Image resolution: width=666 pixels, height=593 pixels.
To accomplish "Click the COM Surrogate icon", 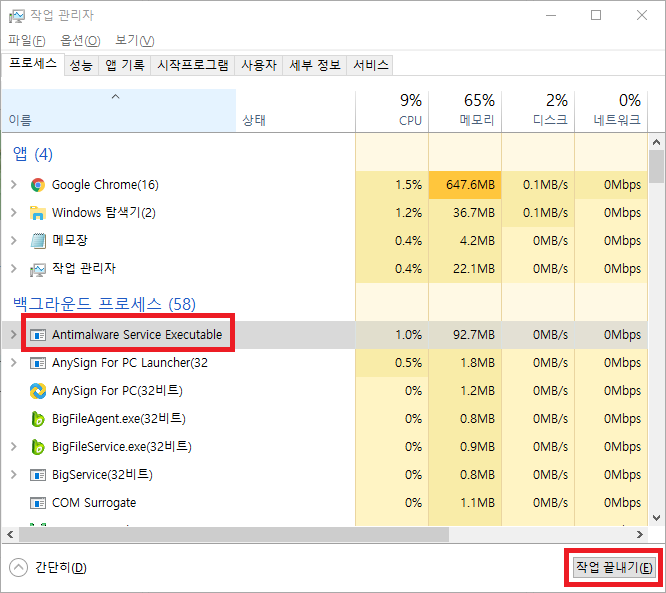I will pyautogui.click(x=38, y=503).
